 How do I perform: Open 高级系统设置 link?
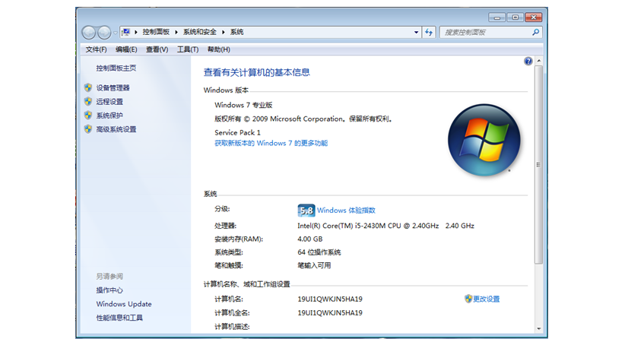pos(116,129)
